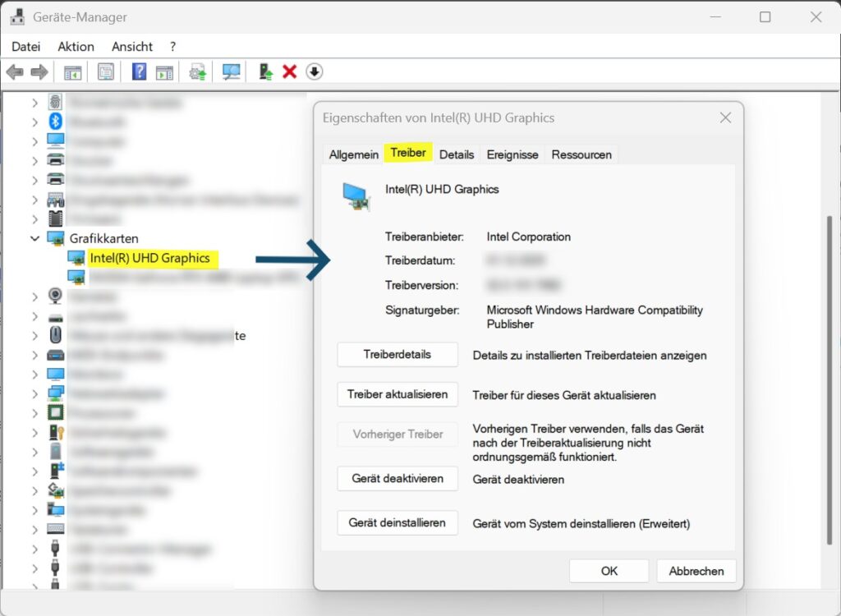Expand the security key category chevron
Viewport: 841px width, 616px height.
pos(34,433)
